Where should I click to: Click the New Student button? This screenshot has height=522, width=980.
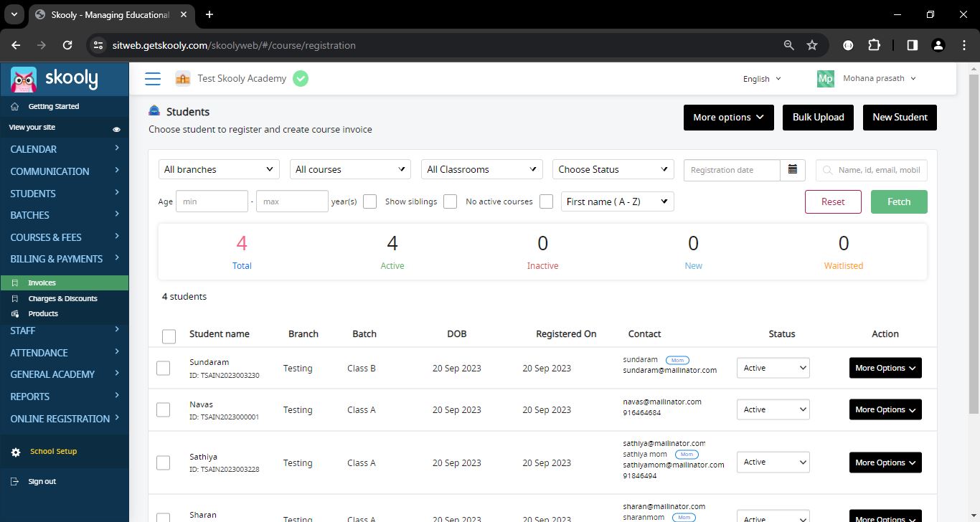[x=900, y=117]
